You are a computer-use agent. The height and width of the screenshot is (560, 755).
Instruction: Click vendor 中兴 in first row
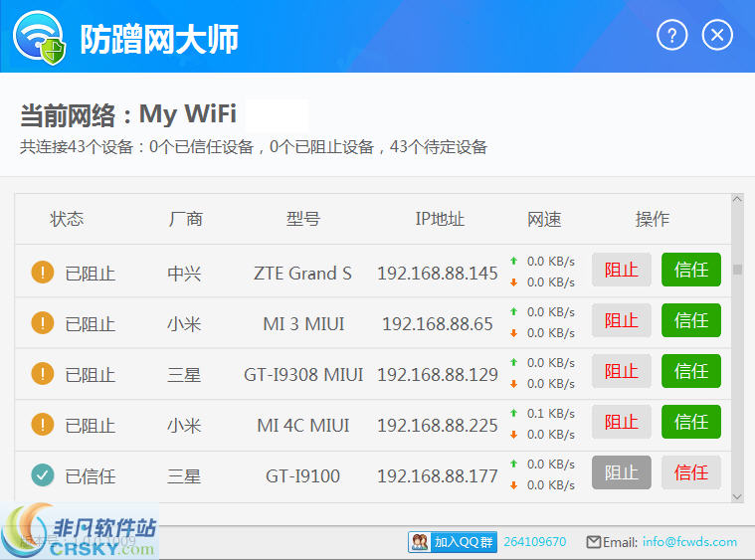tap(184, 274)
